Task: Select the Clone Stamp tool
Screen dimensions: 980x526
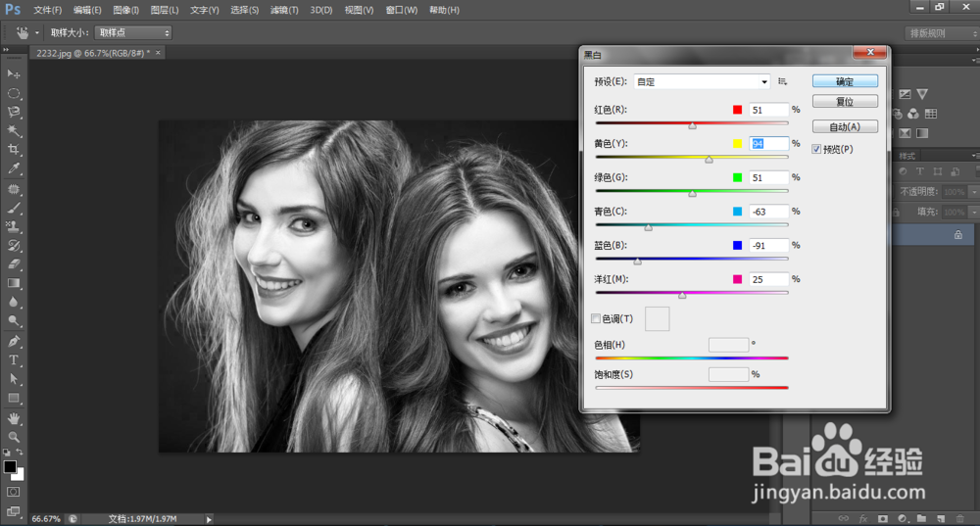Action: (x=13, y=227)
